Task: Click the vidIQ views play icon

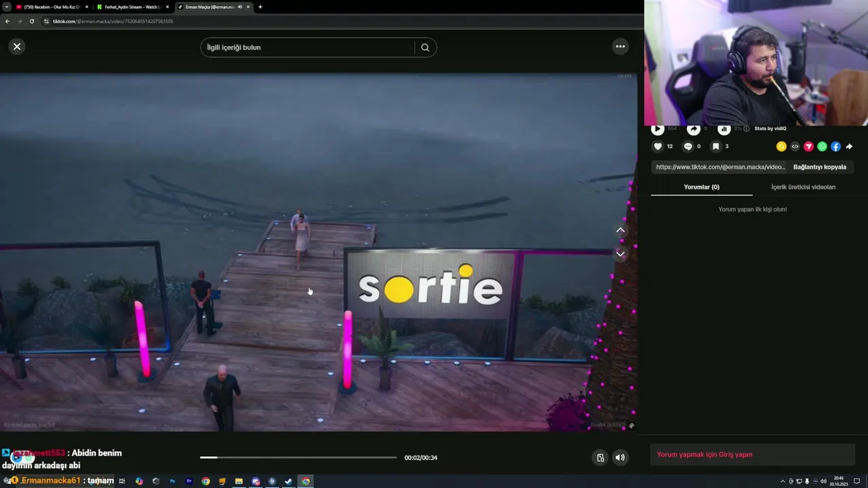Action: point(657,128)
